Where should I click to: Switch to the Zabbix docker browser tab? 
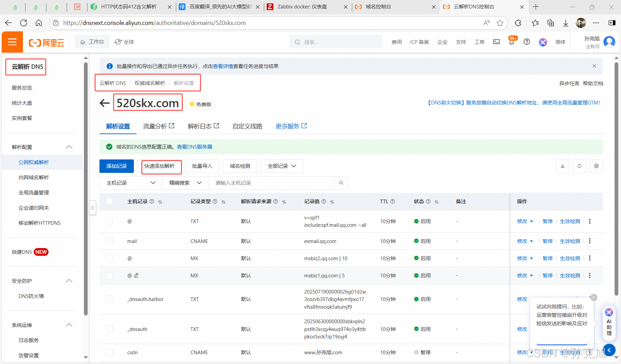click(x=307, y=7)
